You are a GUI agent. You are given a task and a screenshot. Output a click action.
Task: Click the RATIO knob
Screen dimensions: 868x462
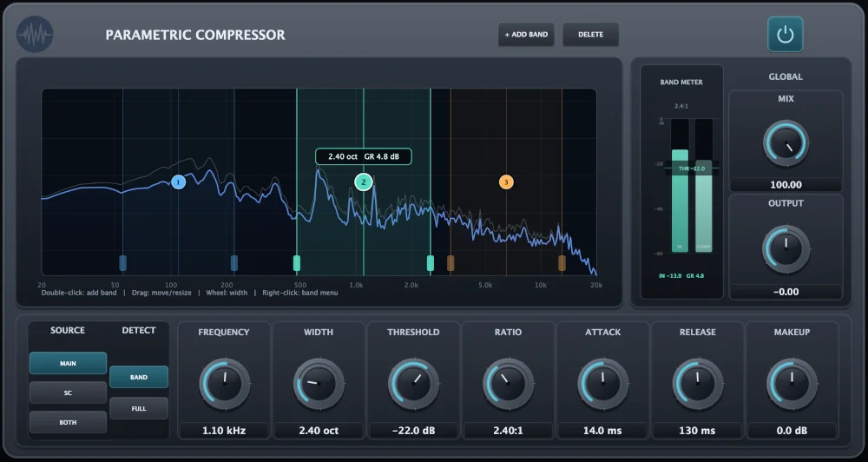tap(508, 384)
